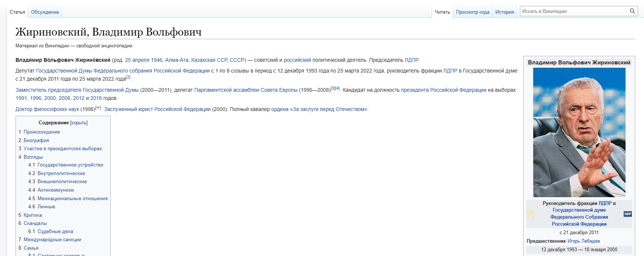Follow the «Доктор философских наук» link

pyautogui.click(x=47, y=110)
